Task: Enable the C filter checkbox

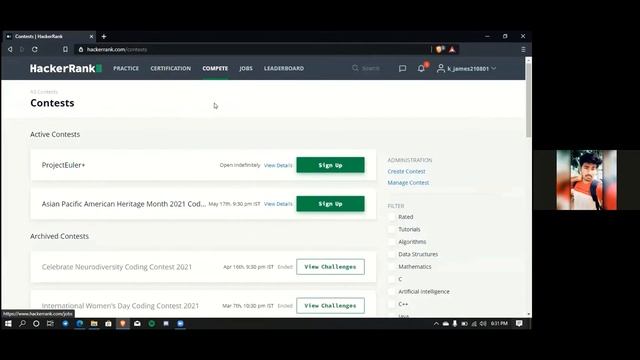Action: click(x=391, y=279)
